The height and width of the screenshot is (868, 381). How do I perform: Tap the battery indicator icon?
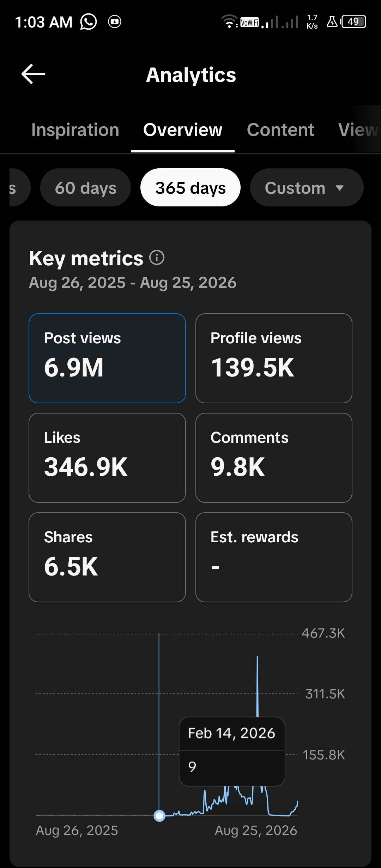[x=353, y=22]
